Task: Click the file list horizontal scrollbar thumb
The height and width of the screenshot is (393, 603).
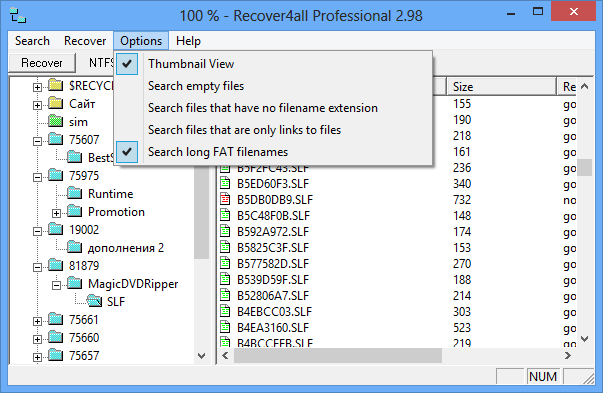Action: click(338, 356)
